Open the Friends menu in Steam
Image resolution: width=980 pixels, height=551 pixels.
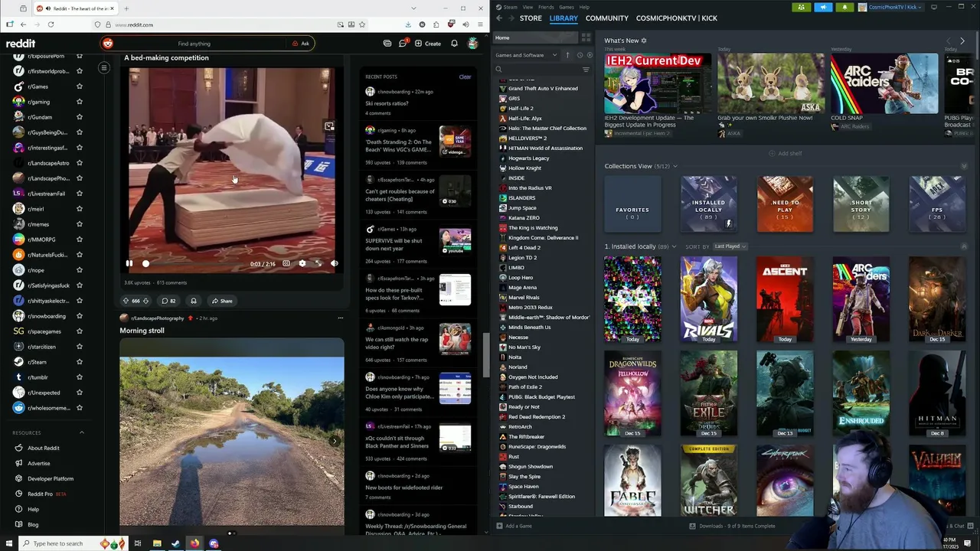tap(546, 7)
